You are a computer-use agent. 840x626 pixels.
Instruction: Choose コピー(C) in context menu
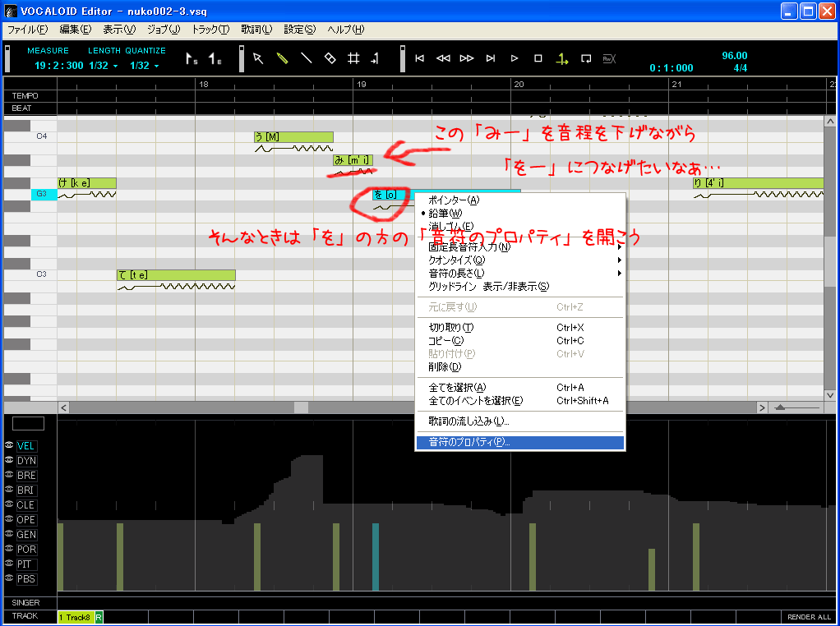pyautogui.click(x=519, y=341)
